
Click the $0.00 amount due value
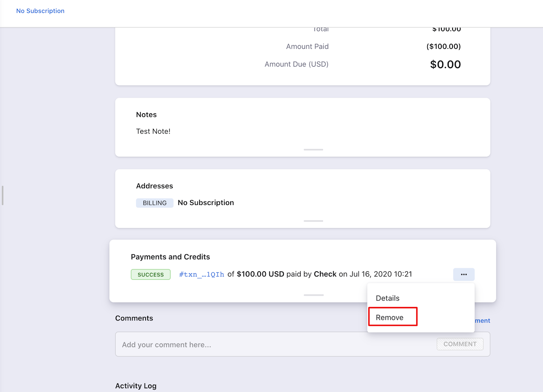(x=445, y=64)
